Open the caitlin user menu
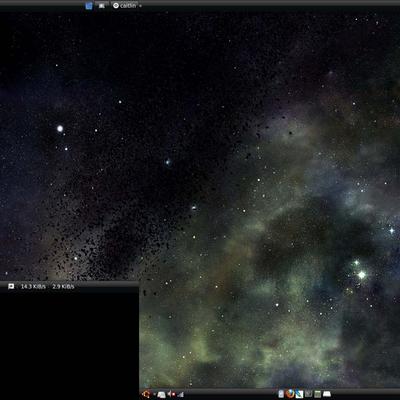 pyautogui.click(x=125, y=6)
